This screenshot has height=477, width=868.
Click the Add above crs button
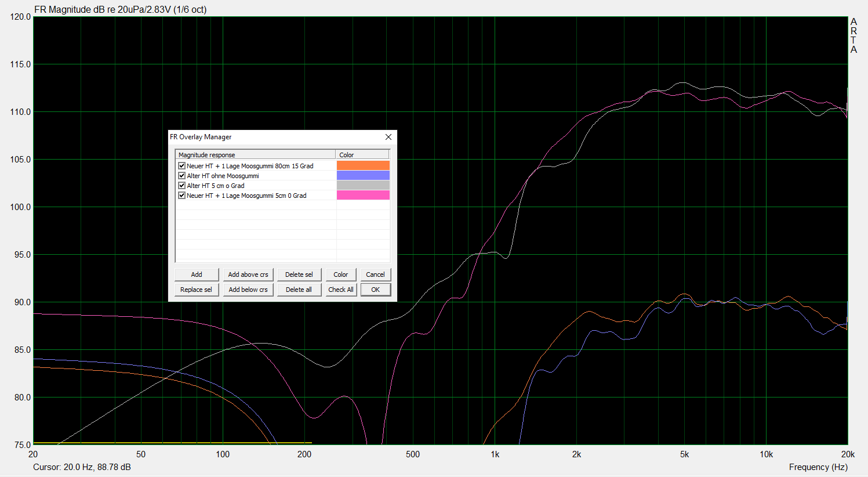click(248, 274)
